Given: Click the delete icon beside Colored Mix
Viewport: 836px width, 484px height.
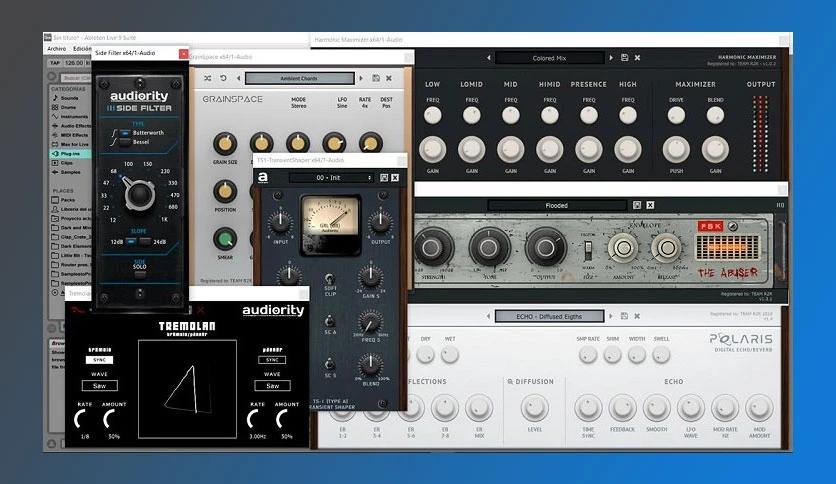Looking at the screenshot, I should coord(637,59).
